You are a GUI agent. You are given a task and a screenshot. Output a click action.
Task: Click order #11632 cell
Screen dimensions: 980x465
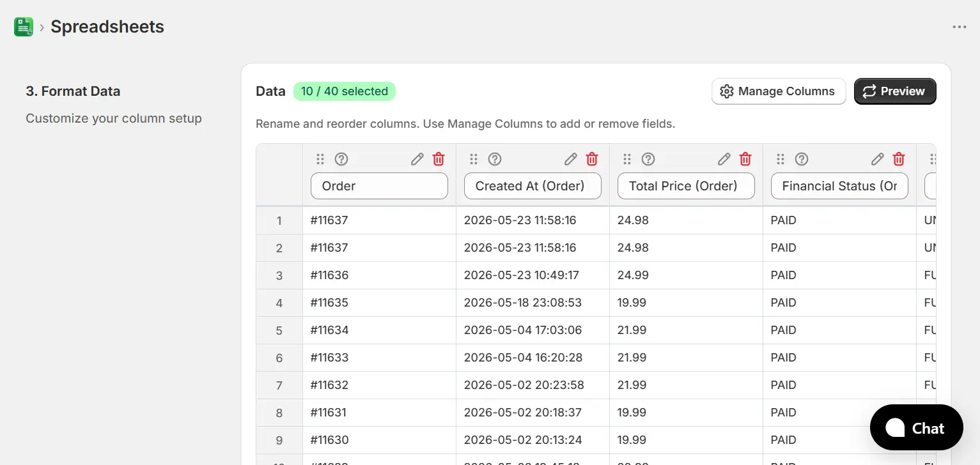point(379,385)
